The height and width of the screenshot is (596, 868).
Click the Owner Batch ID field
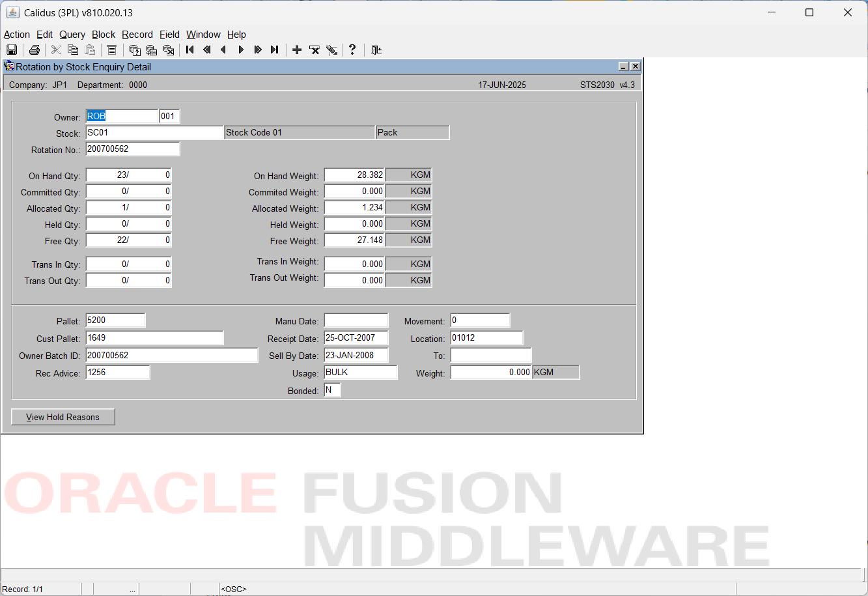(x=172, y=356)
